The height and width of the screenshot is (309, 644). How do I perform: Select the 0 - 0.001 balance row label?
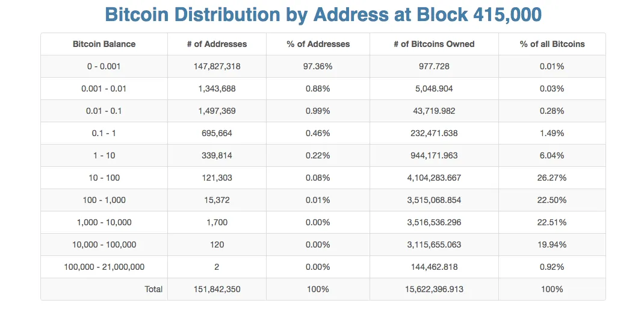click(104, 66)
